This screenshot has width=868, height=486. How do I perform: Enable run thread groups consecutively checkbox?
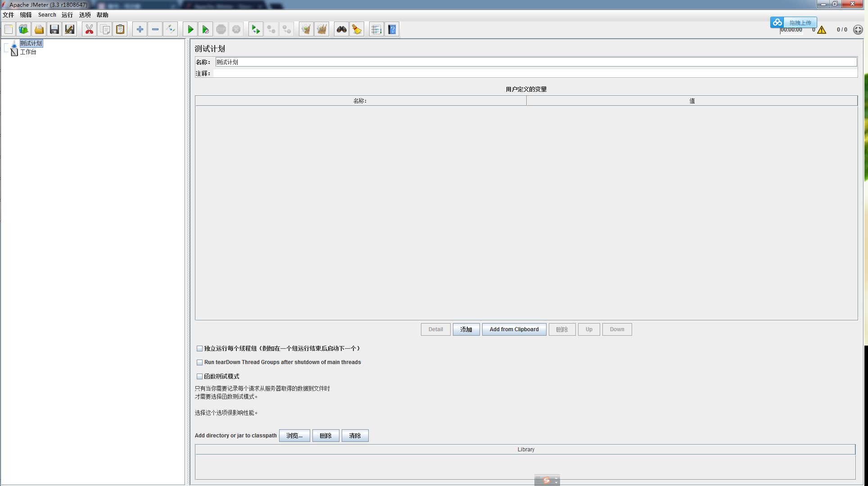pos(199,348)
